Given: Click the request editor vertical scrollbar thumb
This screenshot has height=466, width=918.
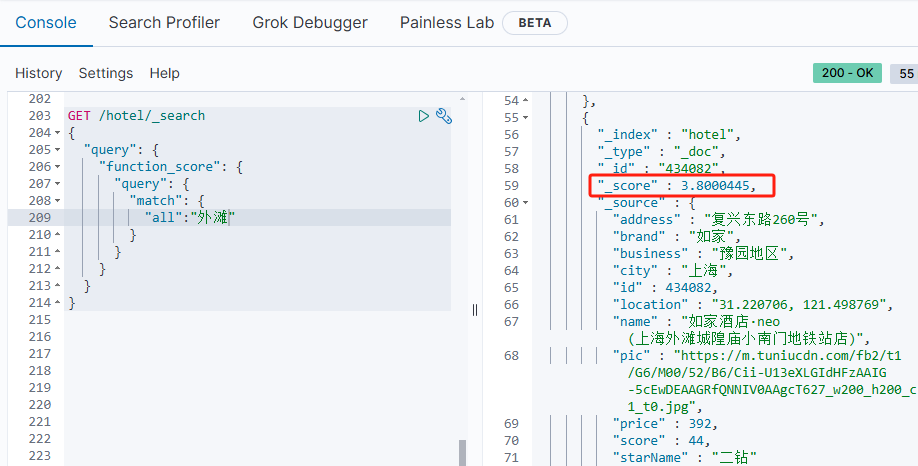Looking at the screenshot, I should tap(463, 453).
